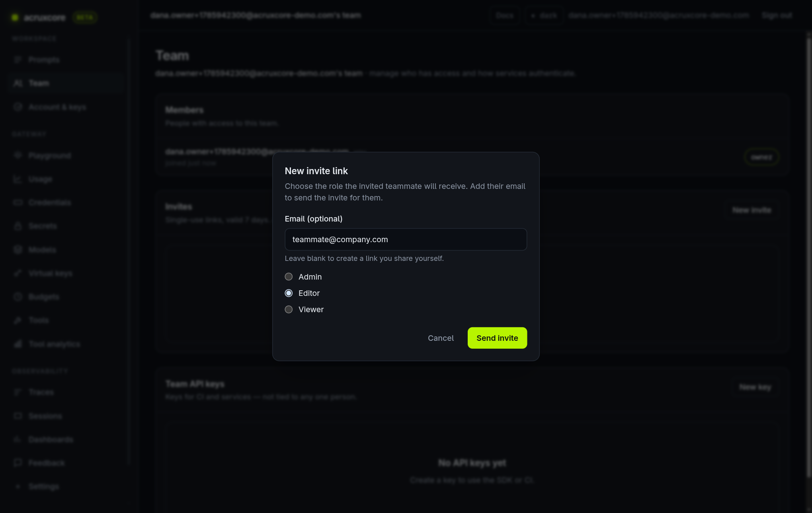Click the Email (optional) input field
Screen dimensions: 812x513
406,239
